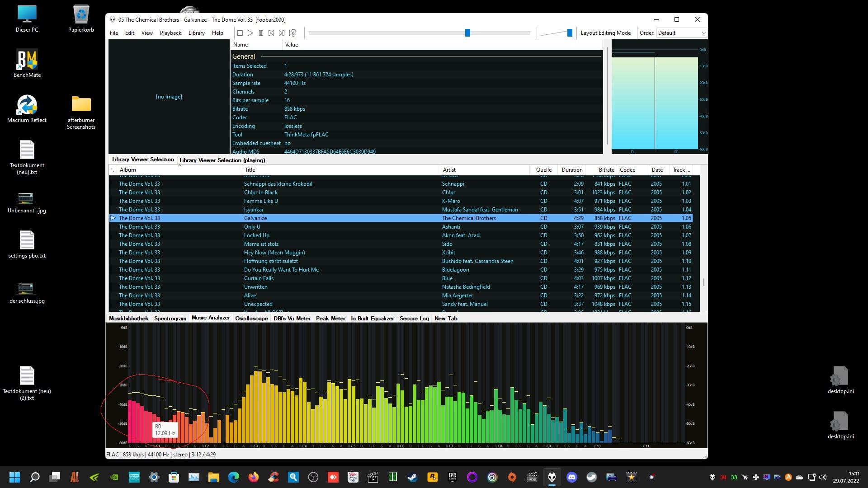Skip to the next track
Screen dimensions: 868x488
[282, 33]
